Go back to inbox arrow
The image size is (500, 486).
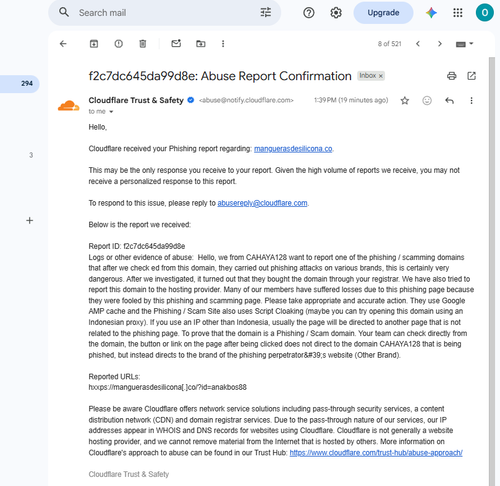pyautogui.click(x=63, y=44)
